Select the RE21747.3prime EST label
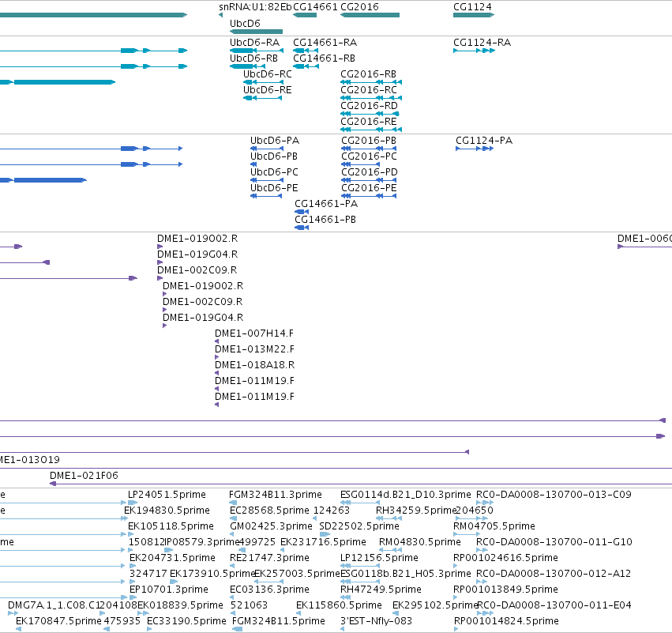 (269, 558)
